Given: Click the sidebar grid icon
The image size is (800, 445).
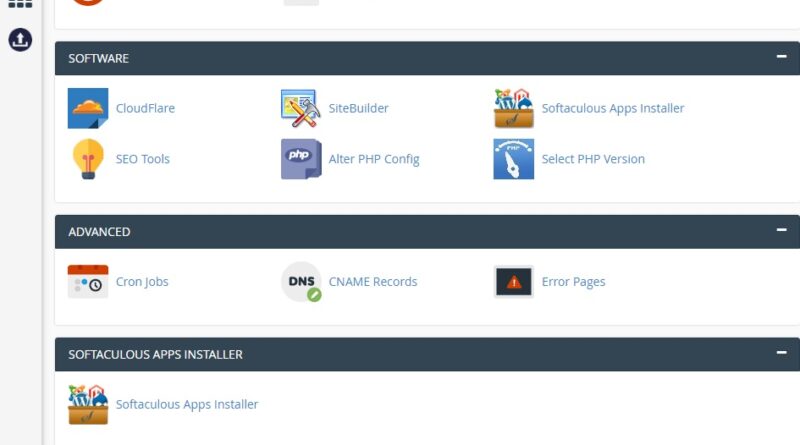Looking at the screenshot, I should click(20, 3).
